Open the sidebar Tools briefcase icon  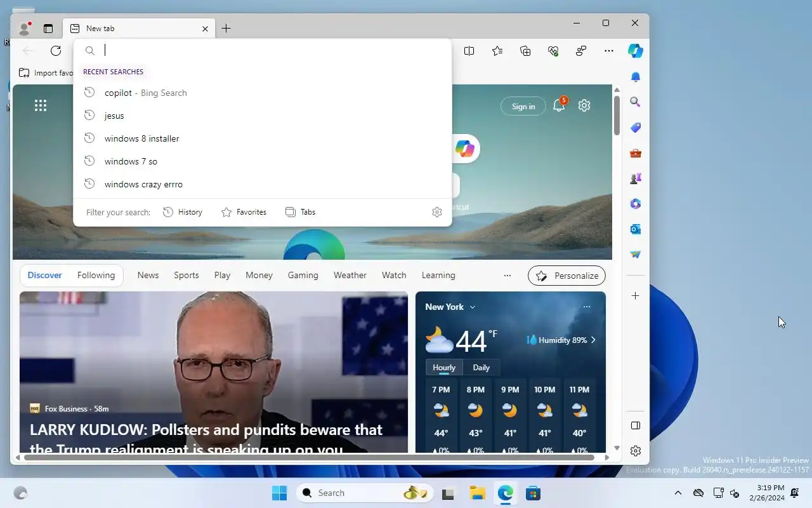(636, 153)
